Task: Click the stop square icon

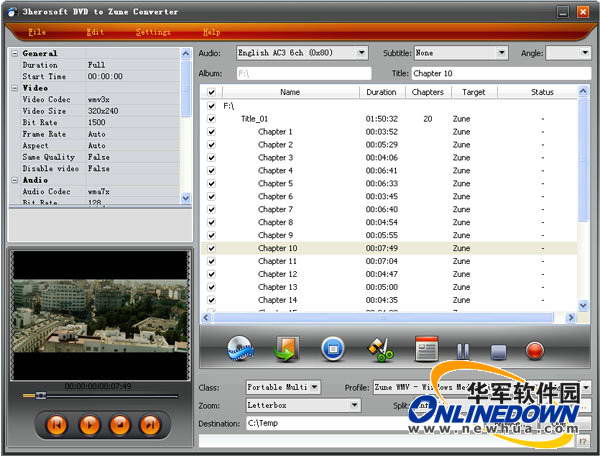Action: pyautogui.click(x=498, y=352)
